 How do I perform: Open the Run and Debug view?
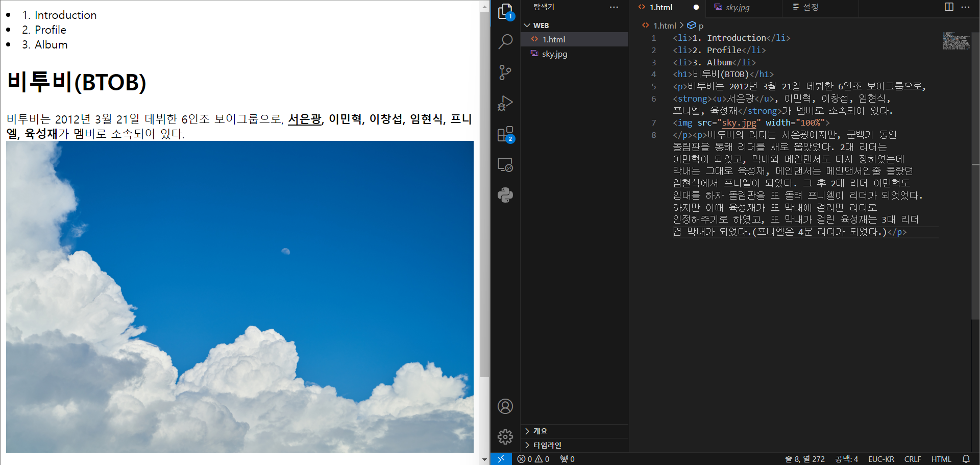[x=505, y=103]
